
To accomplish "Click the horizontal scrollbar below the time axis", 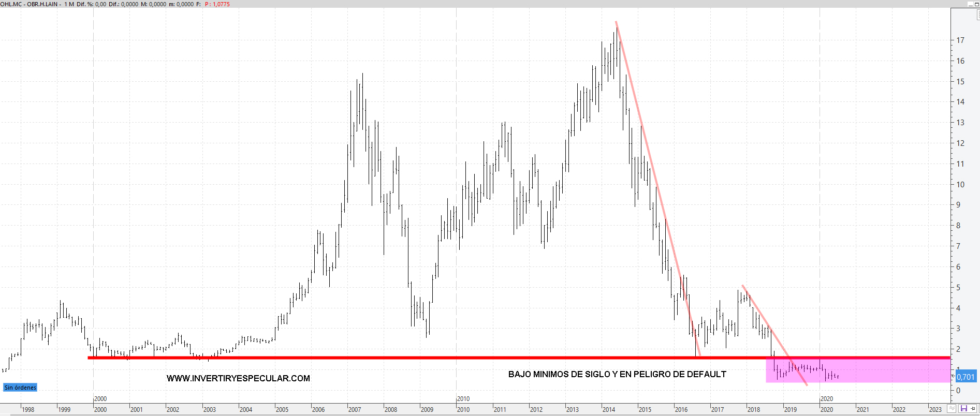I will coord(466,414).
